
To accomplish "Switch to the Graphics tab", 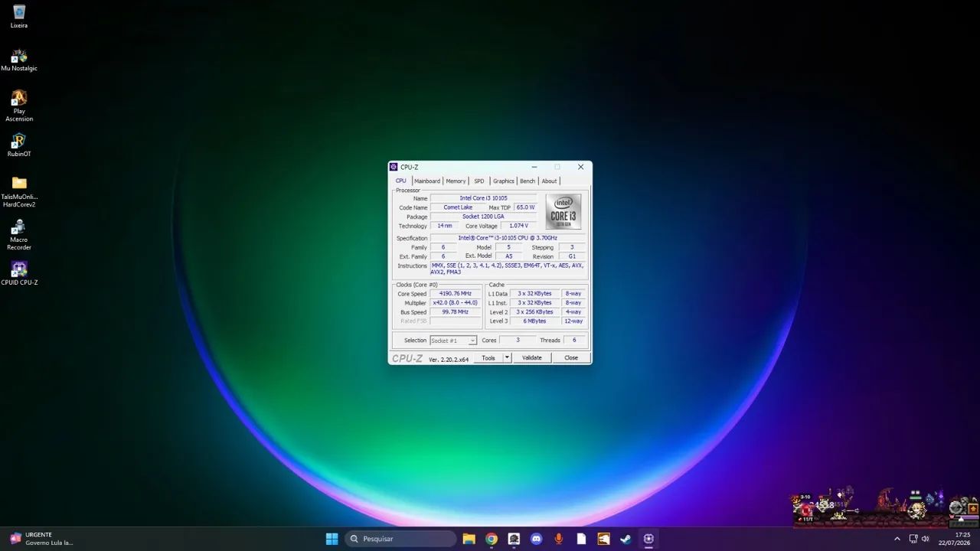I will coord(504,181).
